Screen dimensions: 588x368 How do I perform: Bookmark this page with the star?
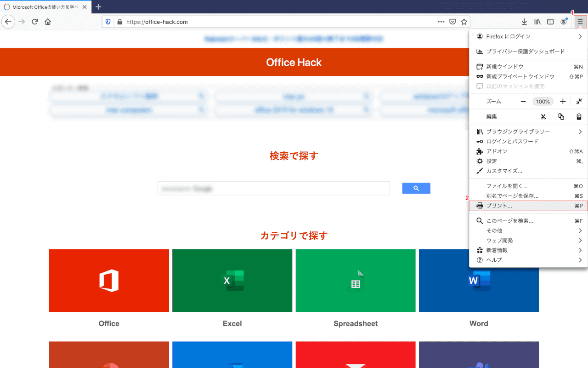464,22
